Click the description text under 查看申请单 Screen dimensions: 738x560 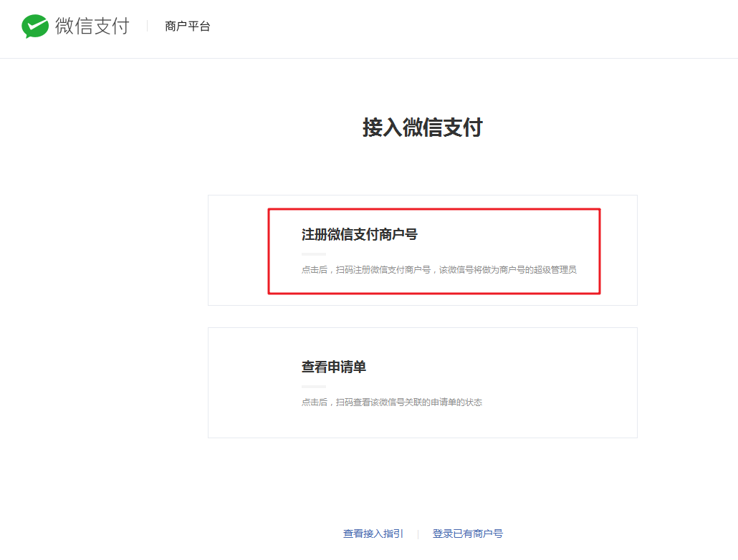tap(391, 402)
